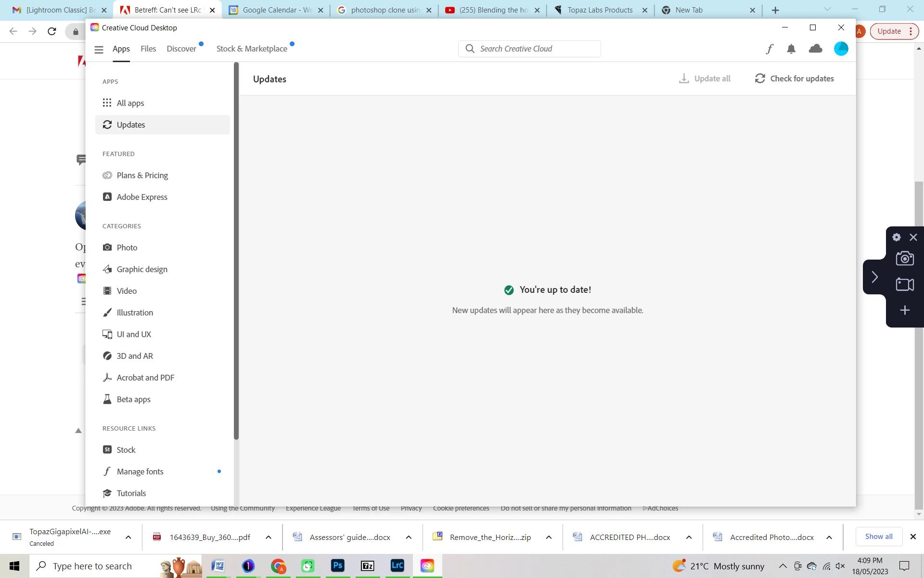
Task: Open the account profile avatar
Action: 841,49
